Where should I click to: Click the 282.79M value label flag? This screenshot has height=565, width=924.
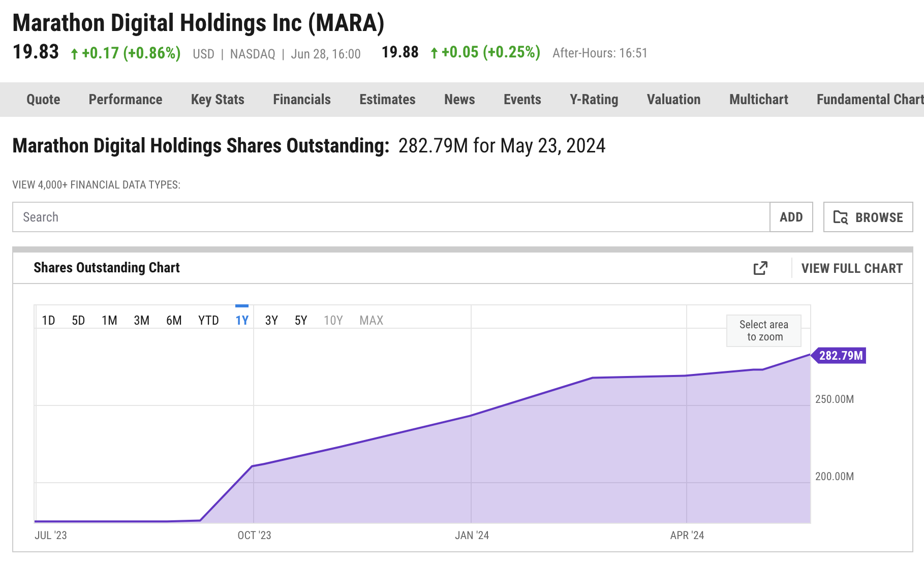click(x=841, y=356)
